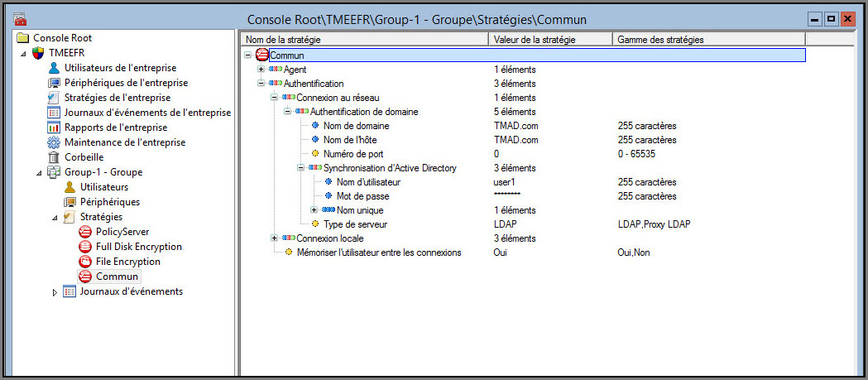The image size is (868, 380).
Task: Select the Full Disk Encryption icon
Action: pyautogui.click(x=84, y=247)
